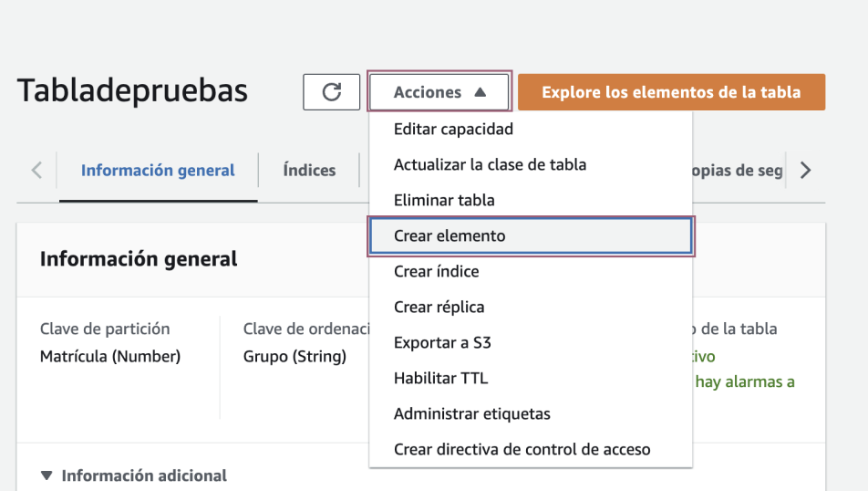868x491 pixels.
Task: Select Exportar a S3 option
Action: point(531,342)
